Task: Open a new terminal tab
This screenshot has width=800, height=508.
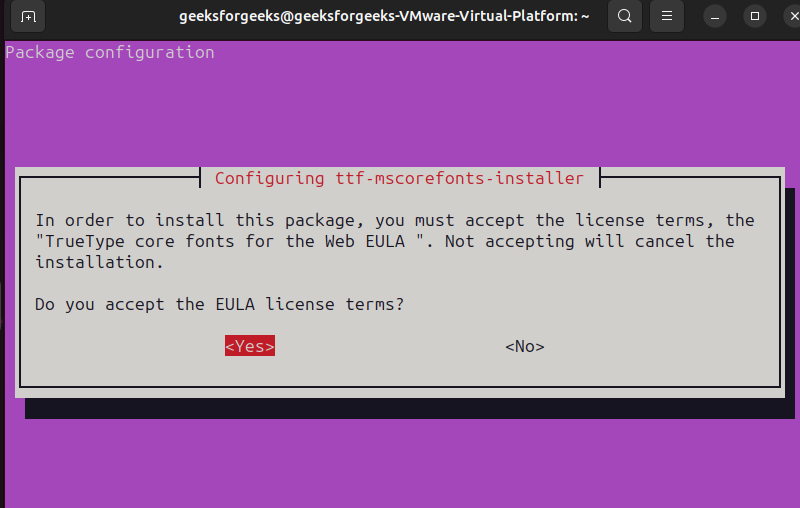Action: [28, 16]
